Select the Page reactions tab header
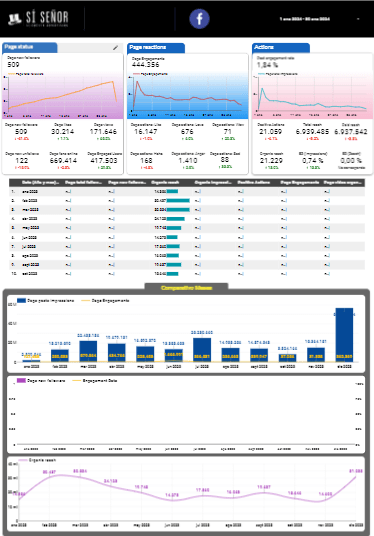Viewport: 374px width, 536px height. [156, 48]
